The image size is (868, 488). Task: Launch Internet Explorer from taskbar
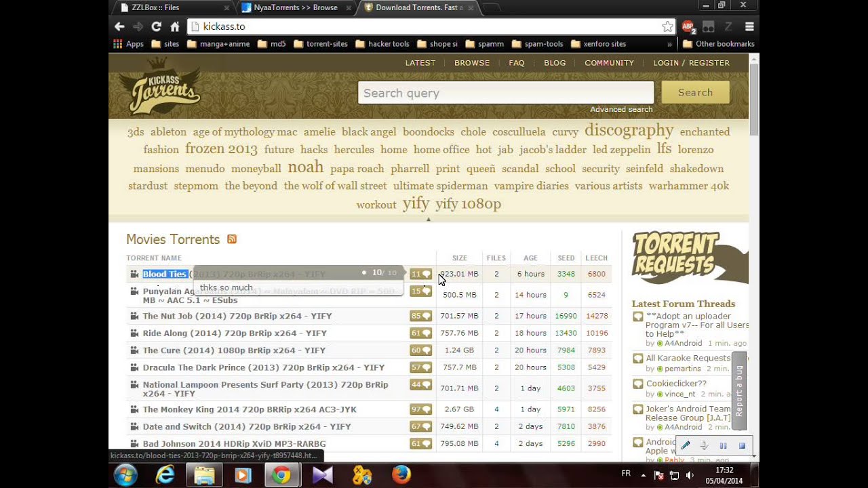pos(165,475)
